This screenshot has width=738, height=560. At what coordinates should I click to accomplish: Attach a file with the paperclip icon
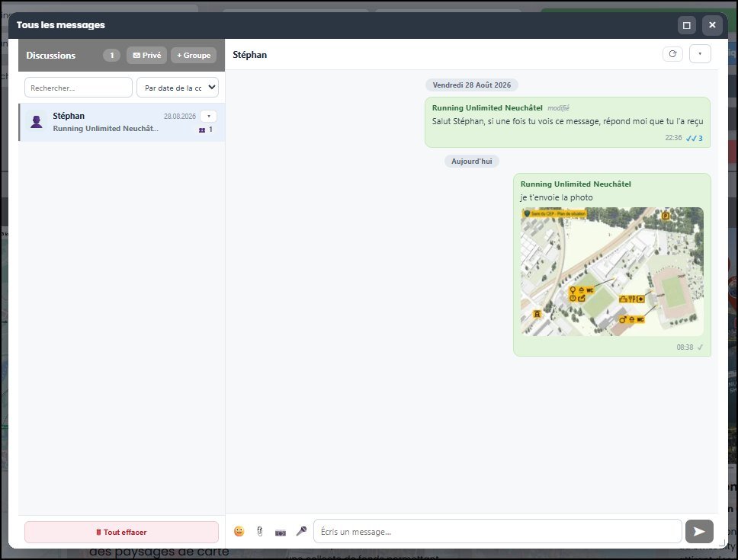(260, 531)
